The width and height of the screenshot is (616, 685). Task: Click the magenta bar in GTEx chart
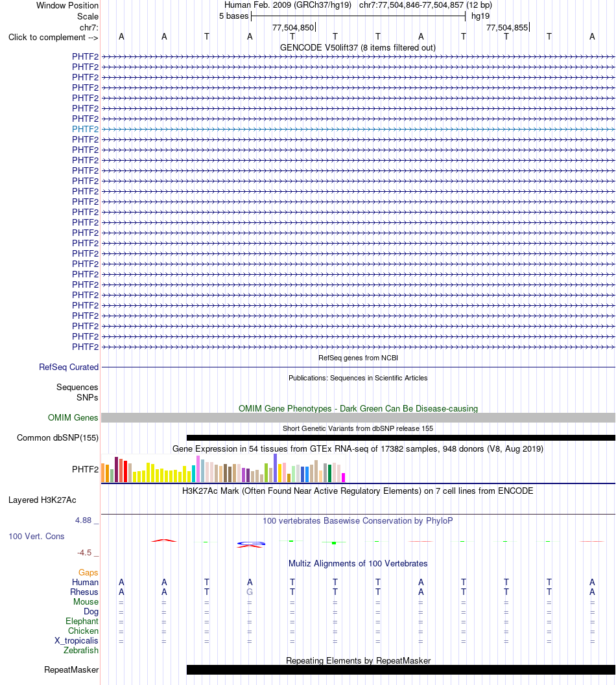click(x=343, y=478)
